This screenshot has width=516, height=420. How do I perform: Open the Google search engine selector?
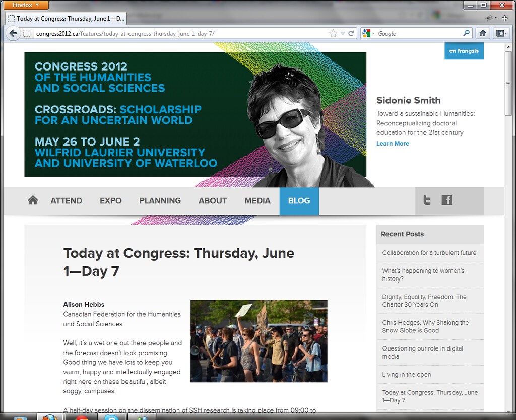[368, 33]
